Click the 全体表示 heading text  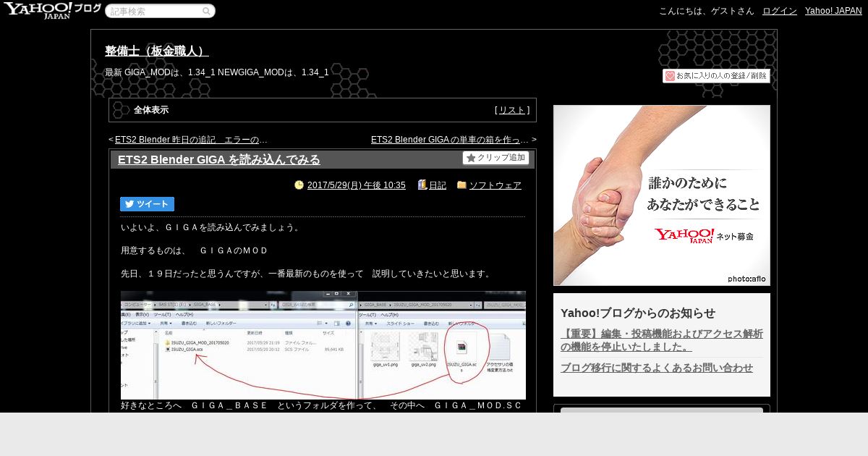click(x=151, y=110)
